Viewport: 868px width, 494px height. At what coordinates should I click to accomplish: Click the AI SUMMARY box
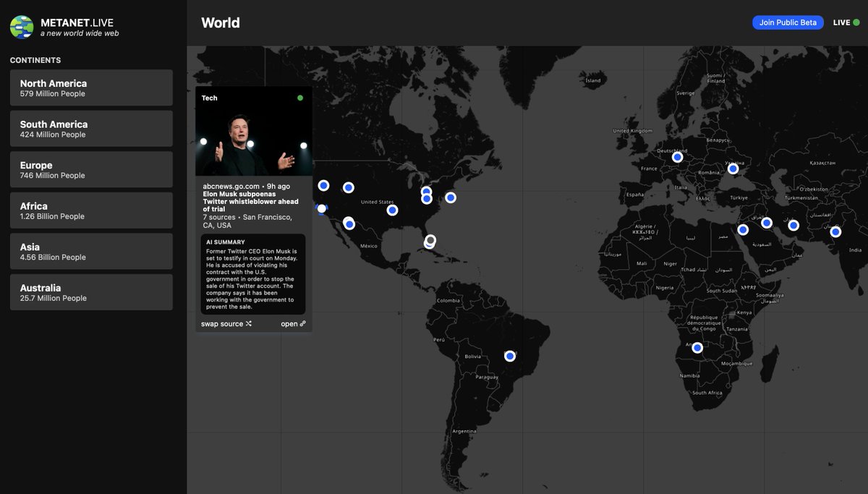pyautogui.click(x=253, y=273)
